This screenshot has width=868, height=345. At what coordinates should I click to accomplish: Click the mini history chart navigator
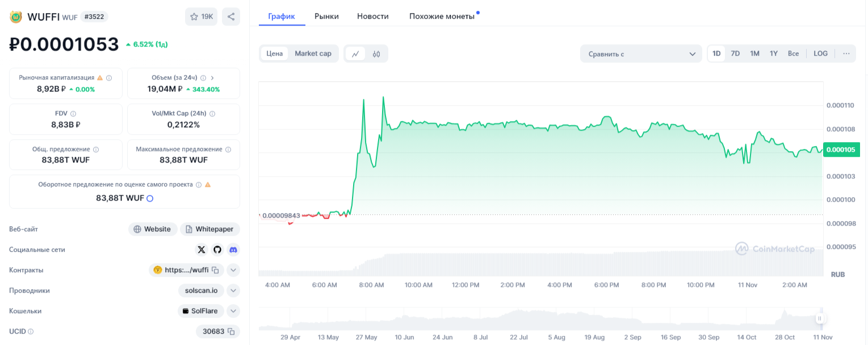540,319
